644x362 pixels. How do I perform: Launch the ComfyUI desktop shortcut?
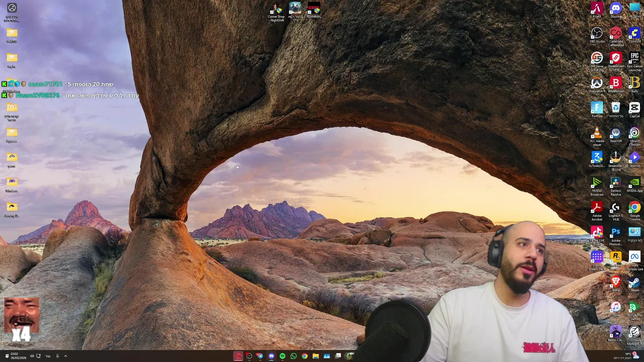pos(634,35)
